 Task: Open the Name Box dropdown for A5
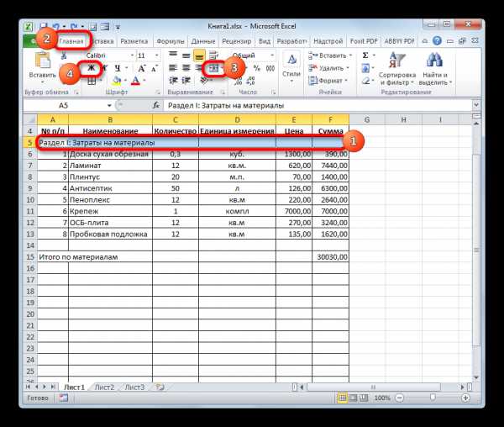(108, 105)
